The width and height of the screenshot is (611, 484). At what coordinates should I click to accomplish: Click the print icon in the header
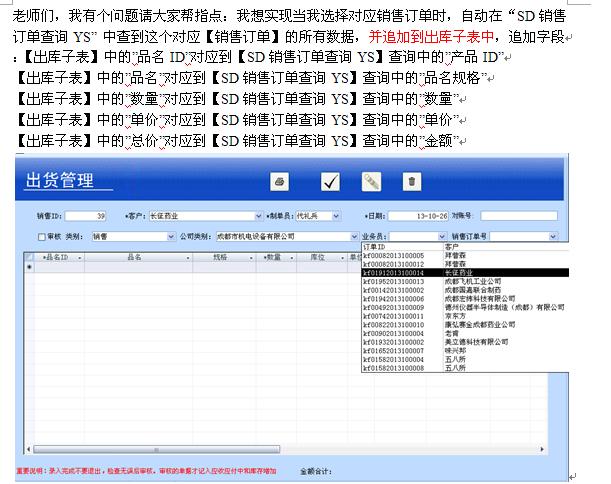(x=280, y=181)
